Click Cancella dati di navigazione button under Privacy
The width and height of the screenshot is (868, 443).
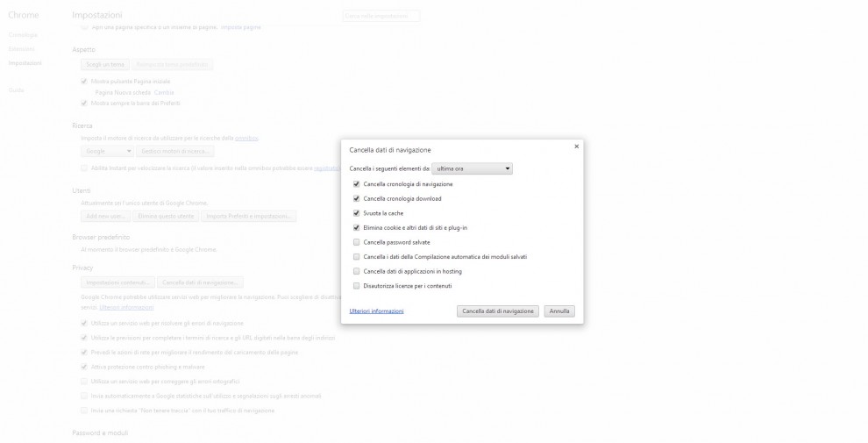(200, 282)
